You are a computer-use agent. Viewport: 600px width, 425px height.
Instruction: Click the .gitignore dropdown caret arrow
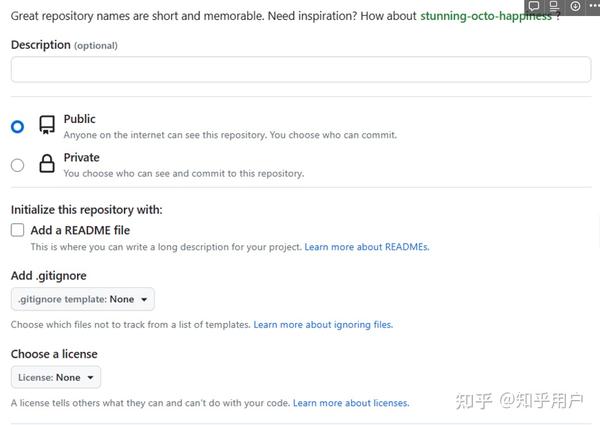point(144,300)
